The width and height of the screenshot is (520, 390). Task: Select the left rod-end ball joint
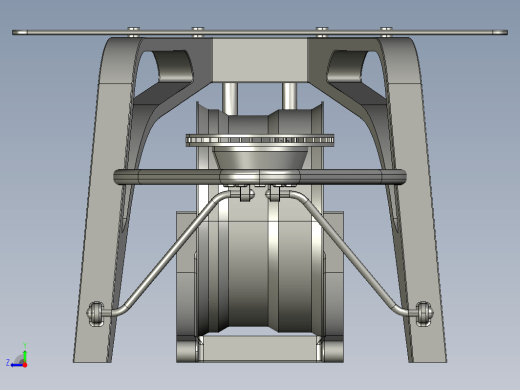click(95, 313)
